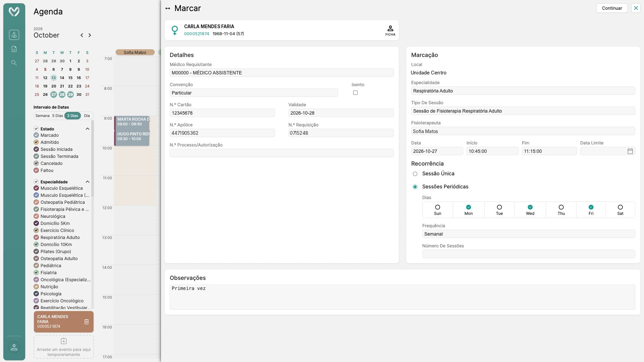Select the 5 Dias range tab
This screenshot has width=644, height=362.
(x=57, y=116)
